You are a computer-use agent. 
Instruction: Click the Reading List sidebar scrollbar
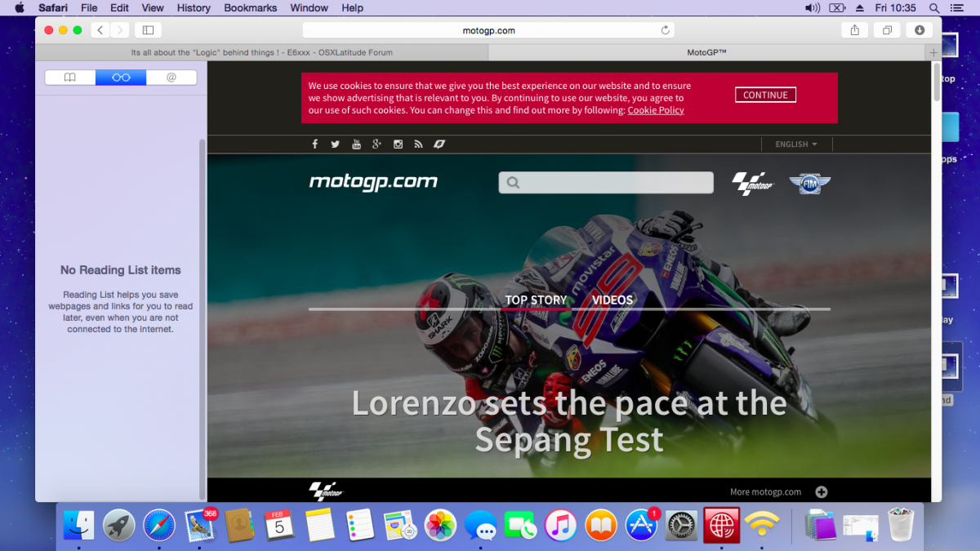click(x=203, y=318)
